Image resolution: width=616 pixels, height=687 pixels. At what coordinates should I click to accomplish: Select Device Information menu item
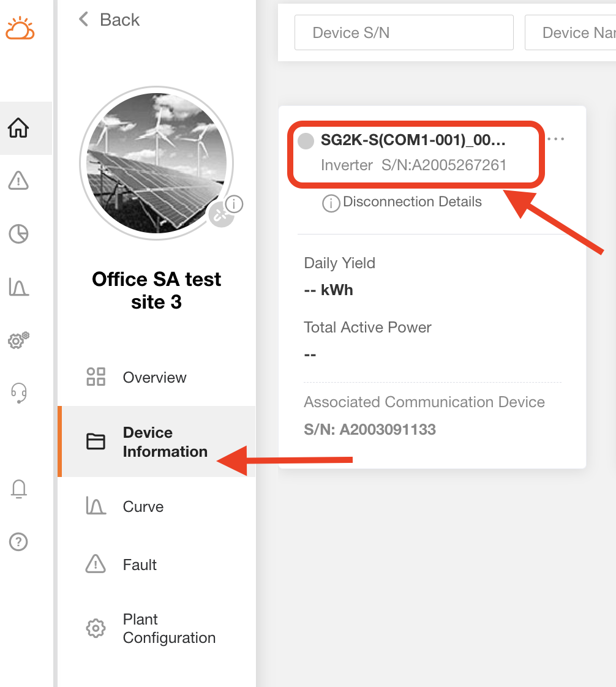click(x=164, y=442)
